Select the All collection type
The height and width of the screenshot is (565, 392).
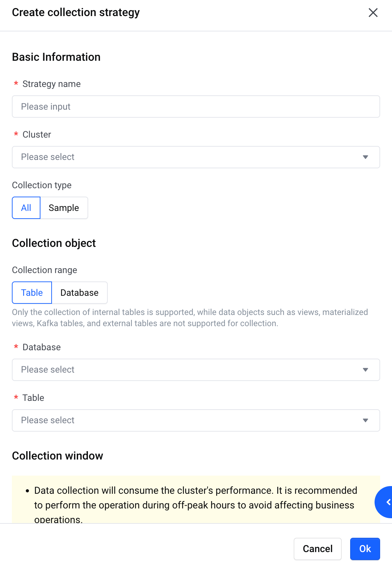pyautogui.click(x=26, y=208)
